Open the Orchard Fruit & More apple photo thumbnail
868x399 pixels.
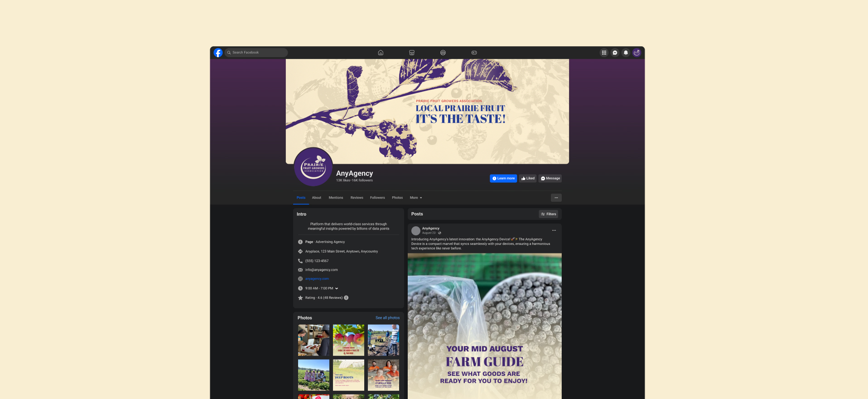coord(348,340)
